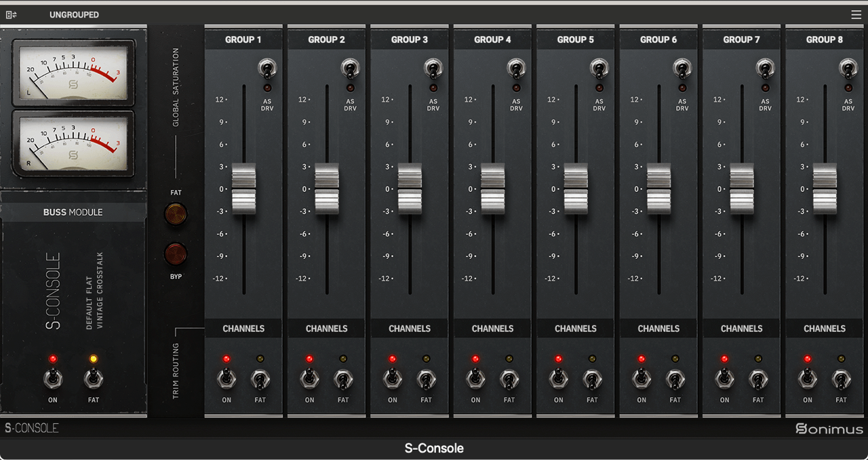Flip the Group 2 AS DRV switch
The image size is (868, 460).
pos(350,69)
